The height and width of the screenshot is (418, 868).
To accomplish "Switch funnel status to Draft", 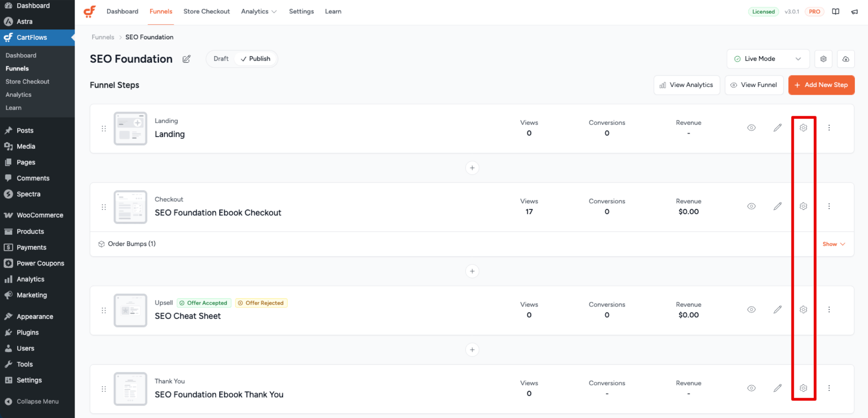I will tap(221, 59).
